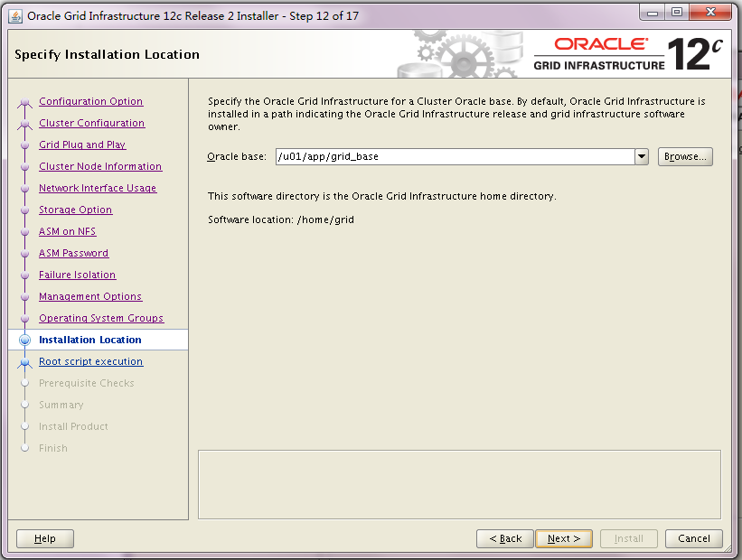The height and width of the screenshot is (560, 742).
Task: Go to Root script execution step
Action: point(90,361)
